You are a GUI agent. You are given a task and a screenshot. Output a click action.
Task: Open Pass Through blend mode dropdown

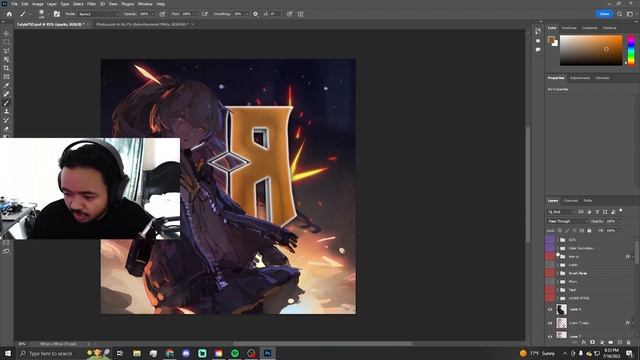(x=568, y=221)
